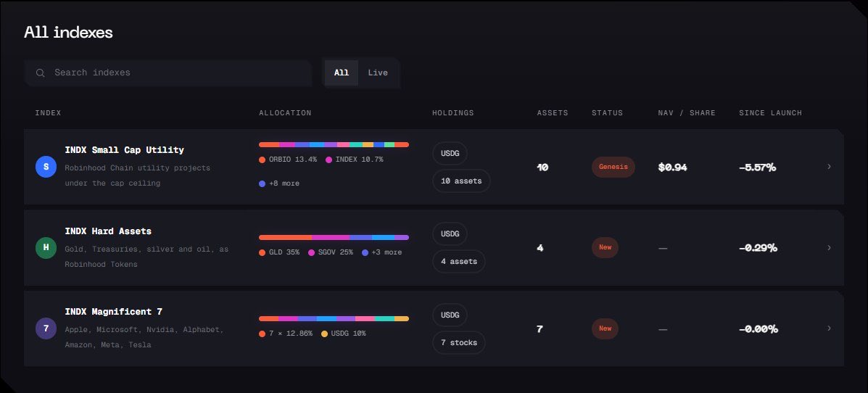The image size is (868, 393).
Task: Click the blue dot beside +3 more
Action: click(365, 252)
